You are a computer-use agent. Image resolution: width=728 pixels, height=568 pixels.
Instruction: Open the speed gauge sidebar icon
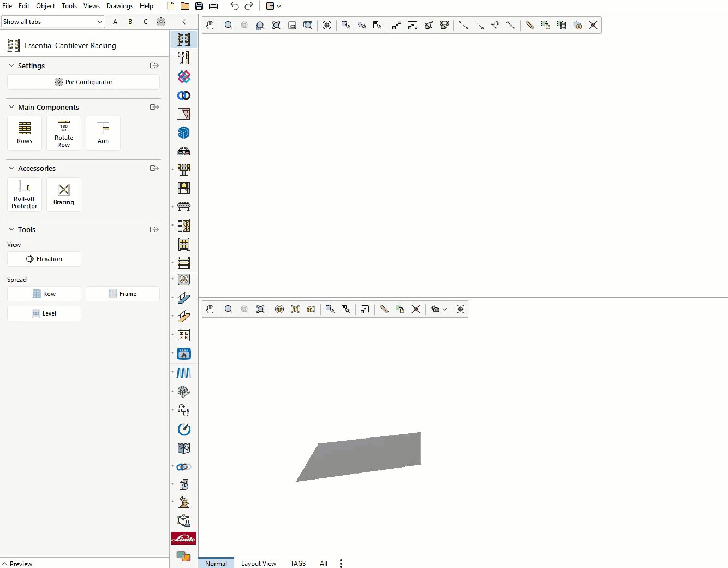[x=184, y=429]
